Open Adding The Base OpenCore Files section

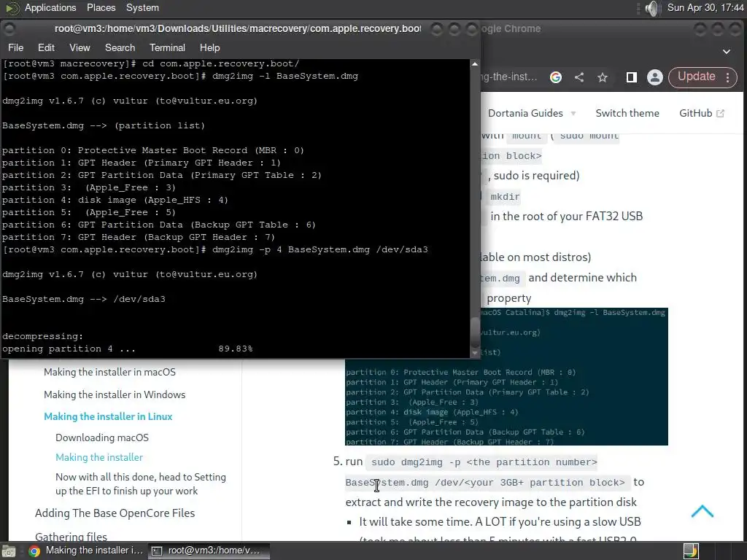pyautogui.click(x=115, y=513)
